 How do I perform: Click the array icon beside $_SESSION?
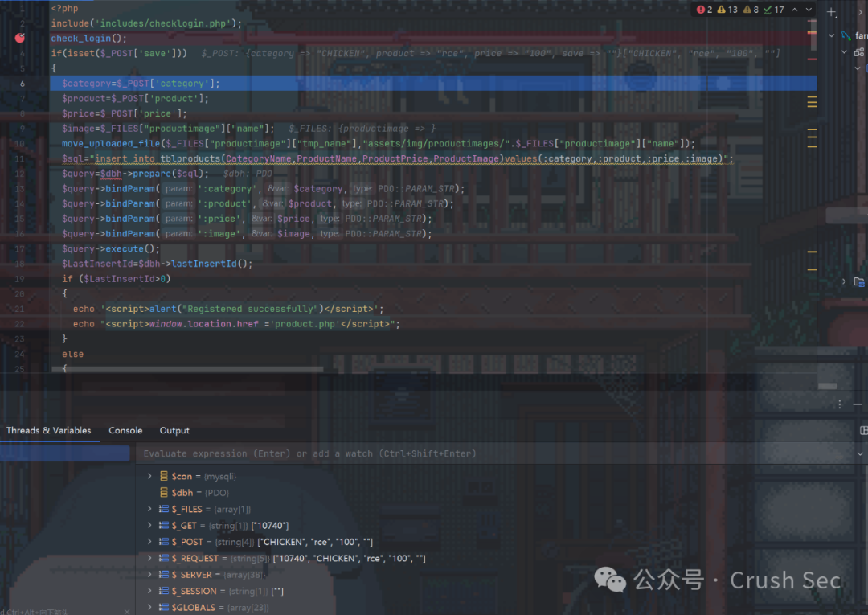[x=164, y=591]
